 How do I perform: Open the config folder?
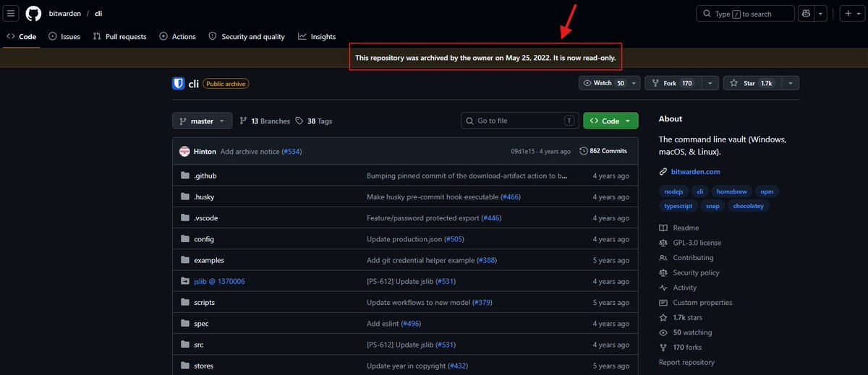204,239
